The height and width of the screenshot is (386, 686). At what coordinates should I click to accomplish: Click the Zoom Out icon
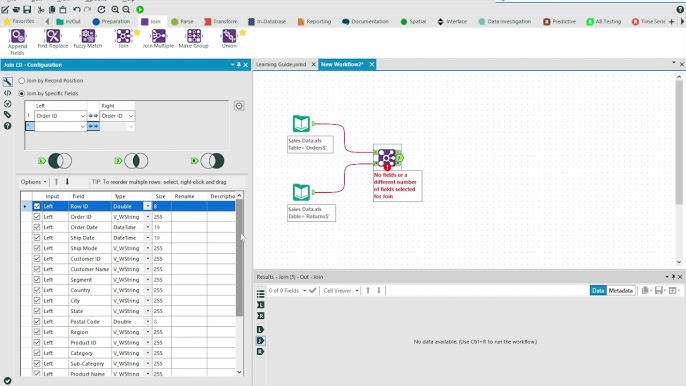coord(126,9)
